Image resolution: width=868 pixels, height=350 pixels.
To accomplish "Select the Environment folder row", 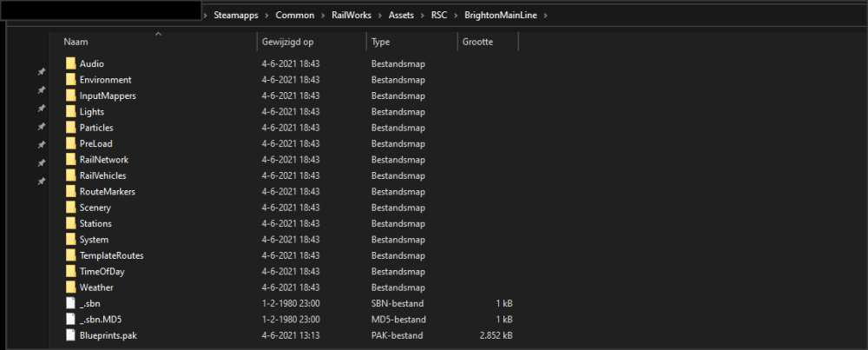I will (x=105, y=80).
